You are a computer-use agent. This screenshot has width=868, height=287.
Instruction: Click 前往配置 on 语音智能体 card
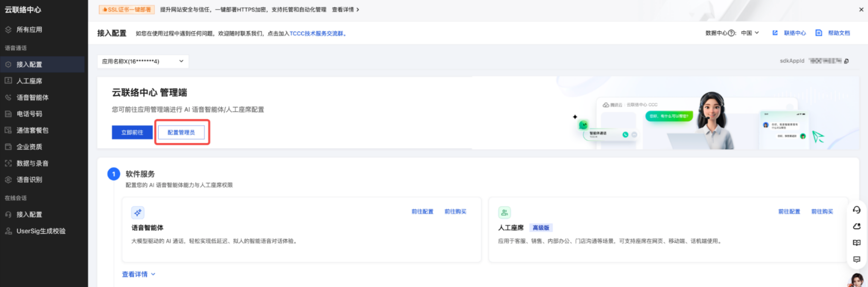(422, 212)
